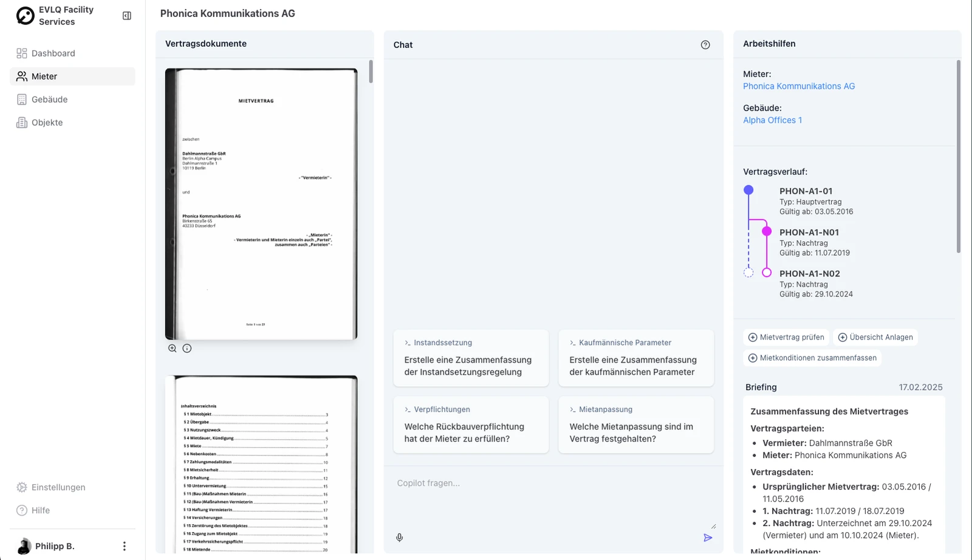
Task: Focus the Copilot fragen input field
Action: [x=553, y=498]
